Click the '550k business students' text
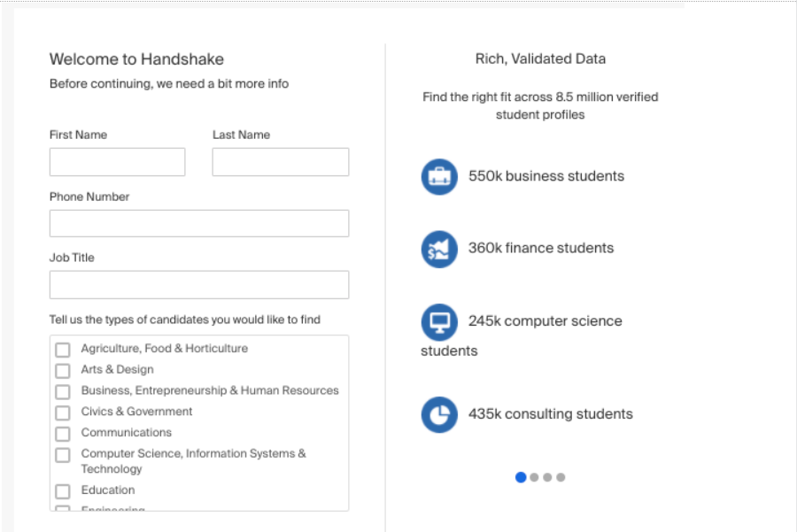 point(546,176)
